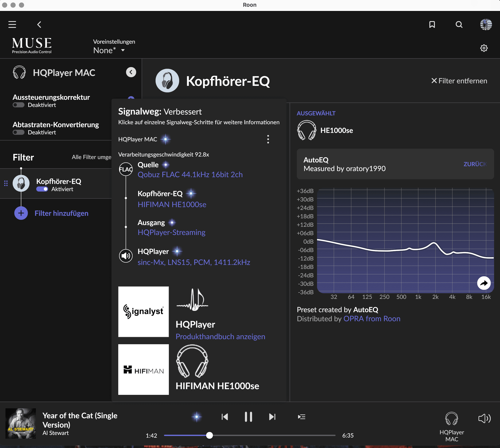Open the three-dot menu in Signalweg
The image size is (500, 448).
coord(268,139)
